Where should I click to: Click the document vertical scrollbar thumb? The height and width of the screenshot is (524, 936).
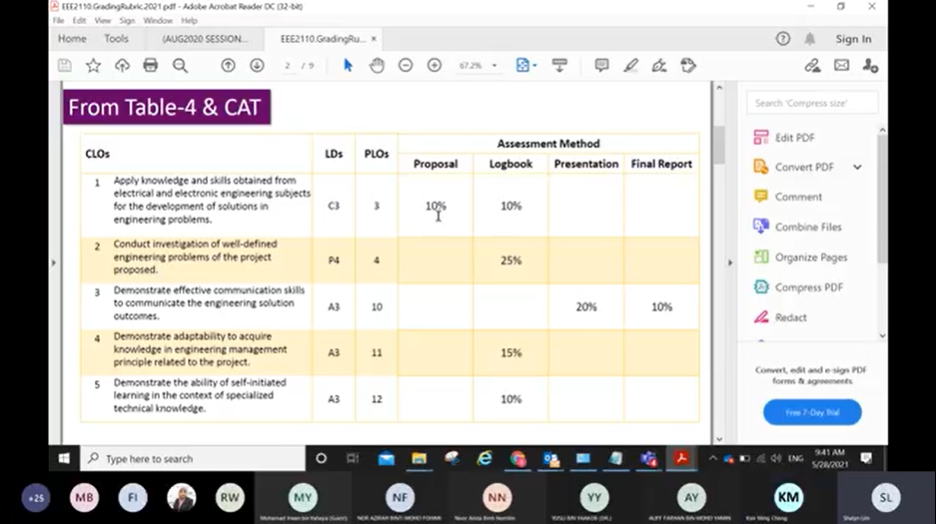[x=719, y=144]
